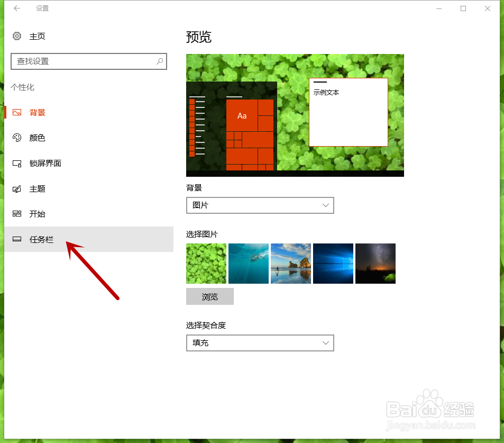Select 任务栏 pointed to by red arrow

point(40,239)
